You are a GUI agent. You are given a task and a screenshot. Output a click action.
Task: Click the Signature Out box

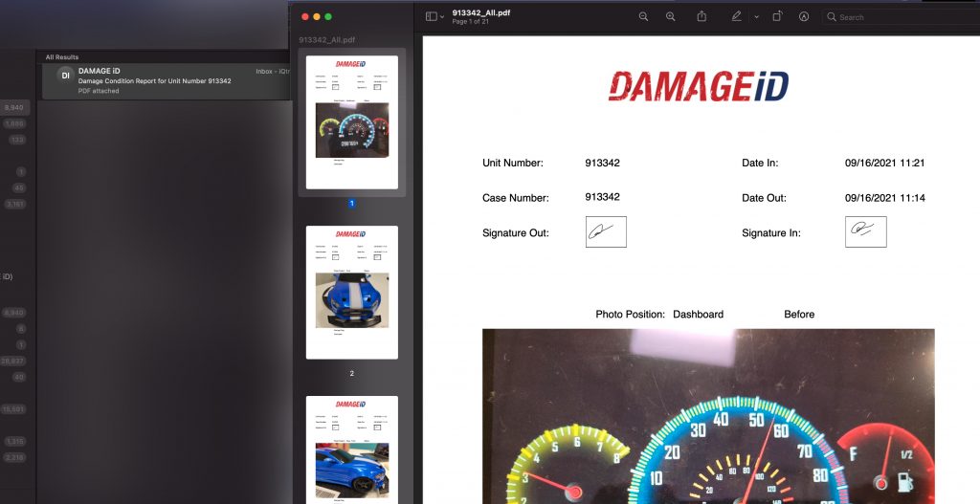pos(606,231)
